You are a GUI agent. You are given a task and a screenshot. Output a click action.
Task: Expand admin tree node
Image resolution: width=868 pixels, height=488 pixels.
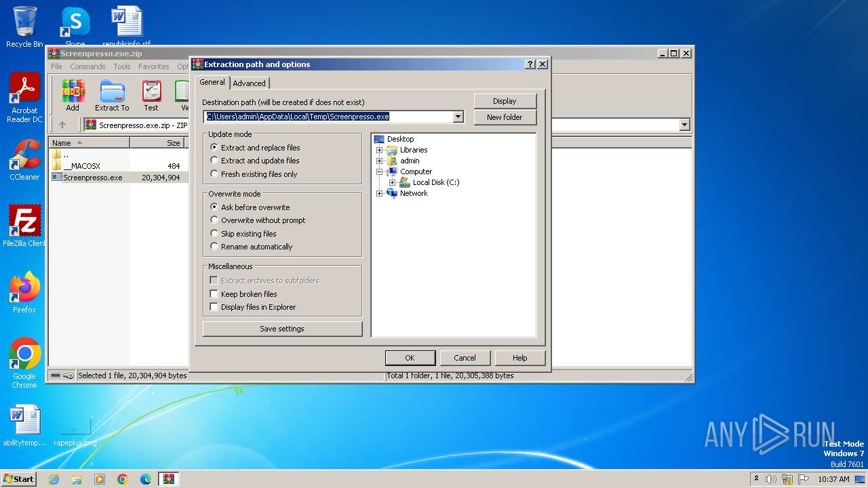tap(380, 161)
